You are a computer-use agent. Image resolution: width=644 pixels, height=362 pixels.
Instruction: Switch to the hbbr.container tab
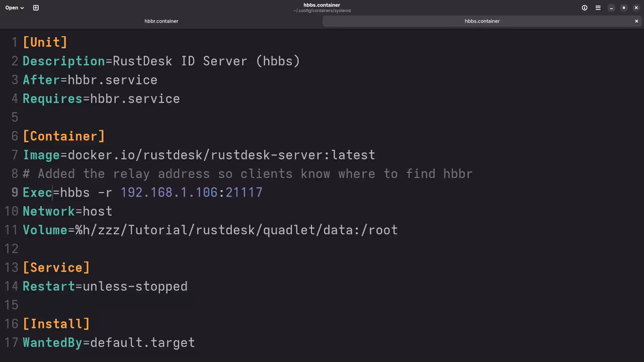[x=161, y=21]
